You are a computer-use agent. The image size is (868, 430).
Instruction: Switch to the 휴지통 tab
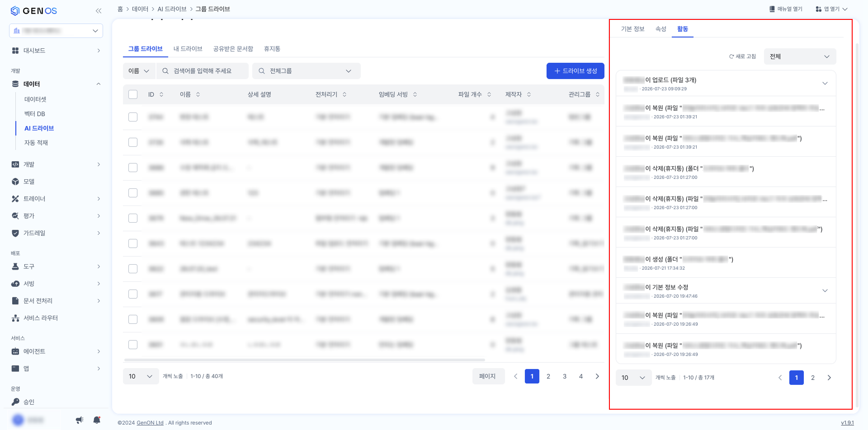pos(272,49)
